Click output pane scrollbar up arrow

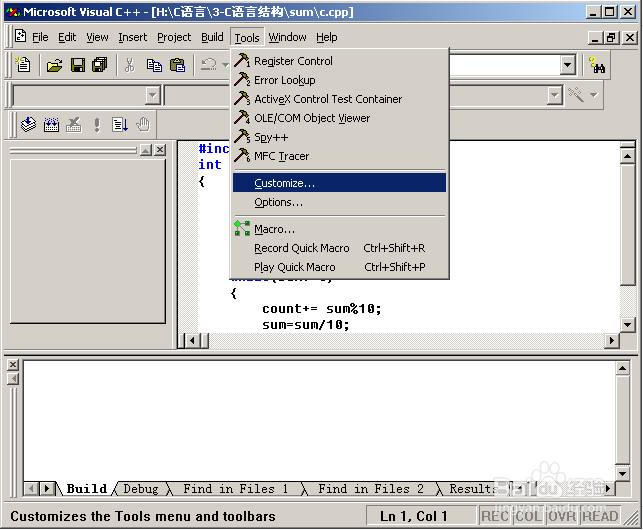[x=622, y=368]
